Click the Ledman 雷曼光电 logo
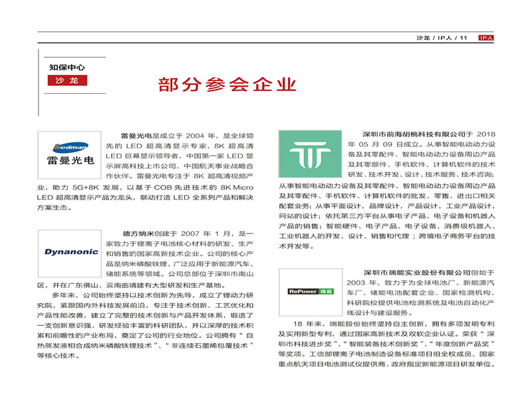This screenshot has height=399, width=532. [x=70, y=155]
